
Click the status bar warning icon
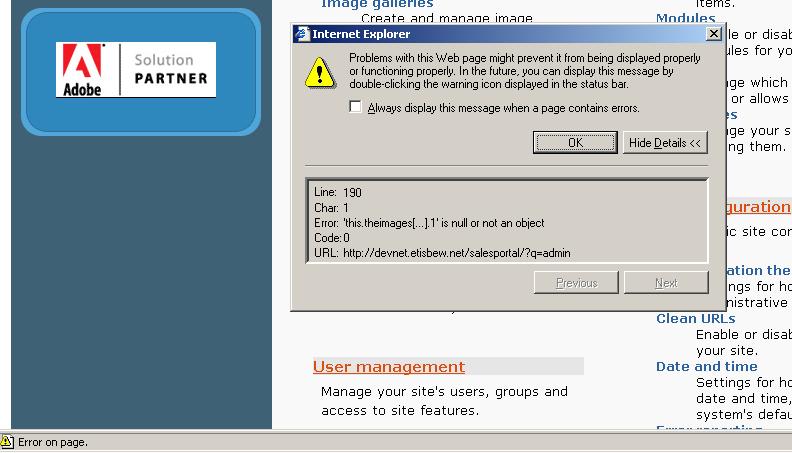click(x=7, y=442)
